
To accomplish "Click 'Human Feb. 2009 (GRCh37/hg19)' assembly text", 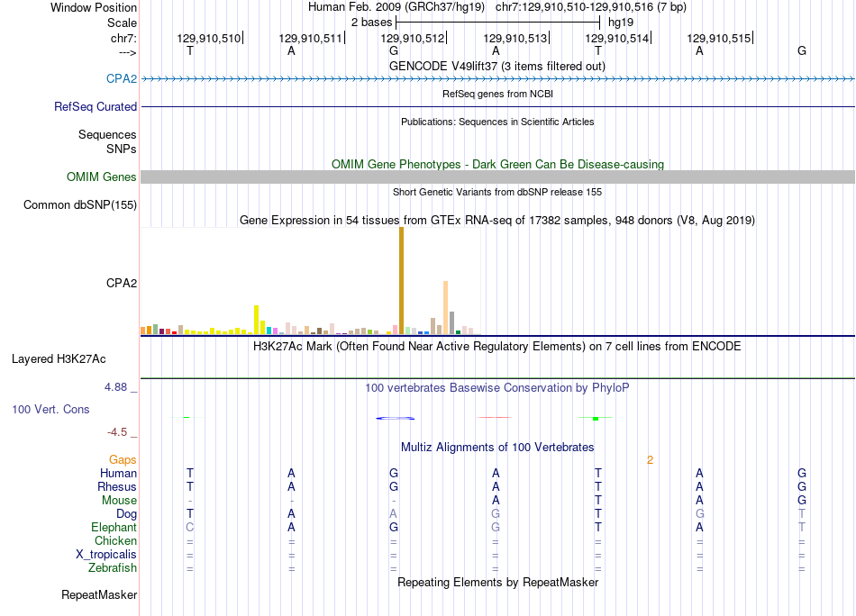I will pos(396,7).
